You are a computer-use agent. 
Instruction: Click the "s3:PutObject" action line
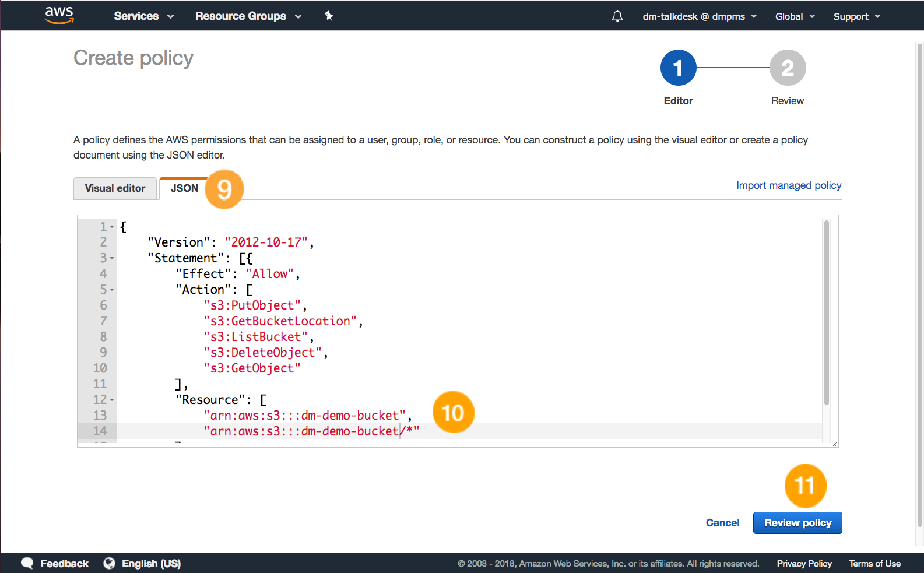(x=252, y=305)
